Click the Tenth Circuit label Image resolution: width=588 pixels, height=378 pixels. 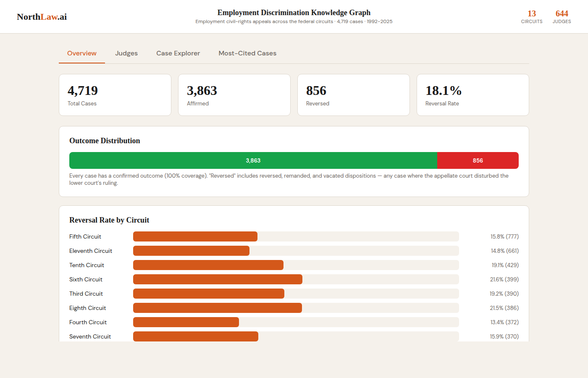[87, 265]
